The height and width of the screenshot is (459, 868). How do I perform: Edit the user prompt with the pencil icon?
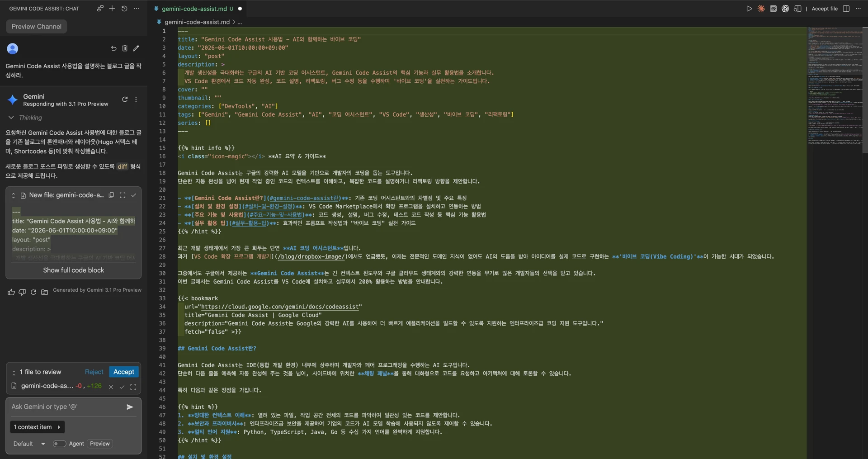pyautogui.click(x=136, y=48)
